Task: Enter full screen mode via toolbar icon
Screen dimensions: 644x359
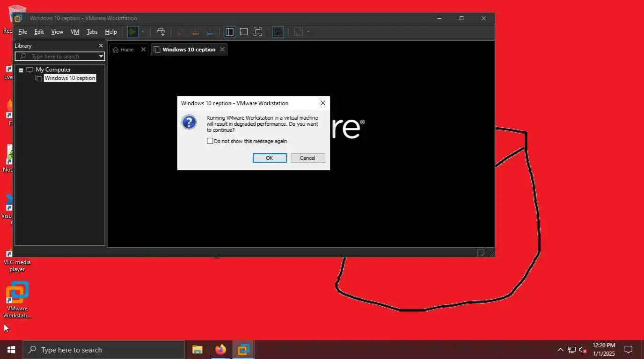Action: 258,32
